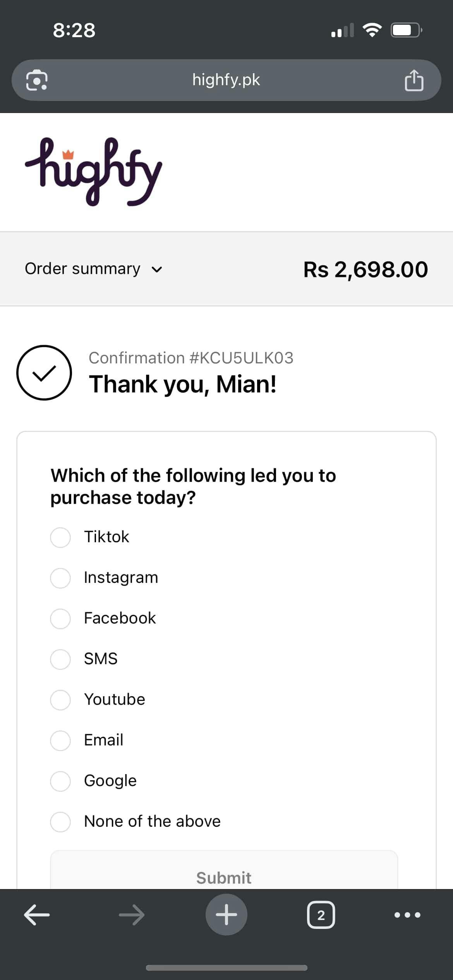The height and width of the screenshot is (980, 453).
Task: Choose the Facebook radio option
Action: coord(60,618)
